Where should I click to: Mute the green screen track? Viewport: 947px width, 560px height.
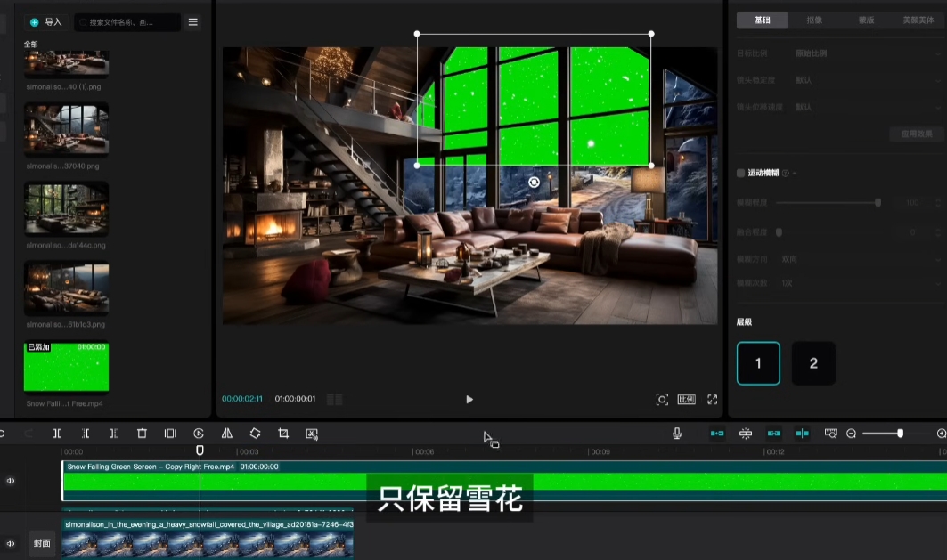[x=11, y=481]
